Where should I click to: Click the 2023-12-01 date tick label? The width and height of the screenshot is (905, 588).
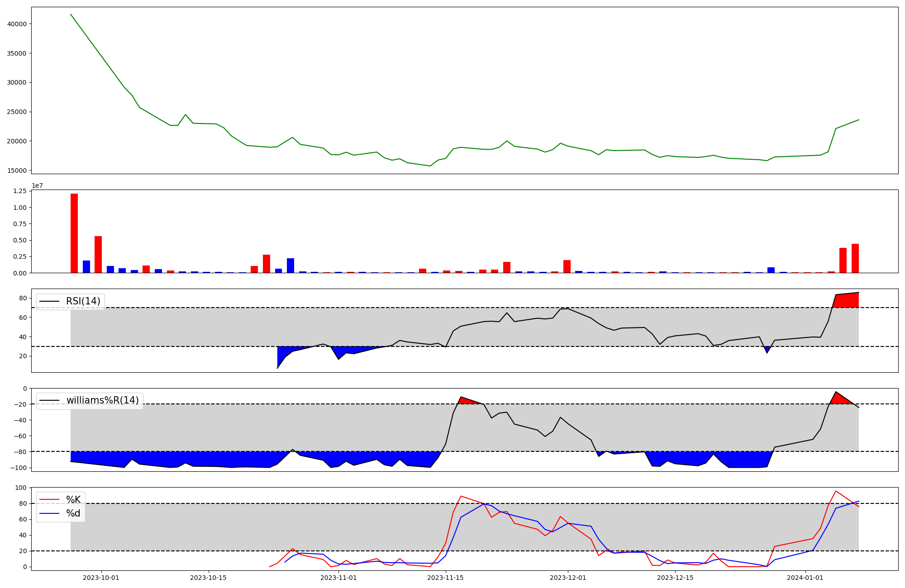[x=568, y=578]
